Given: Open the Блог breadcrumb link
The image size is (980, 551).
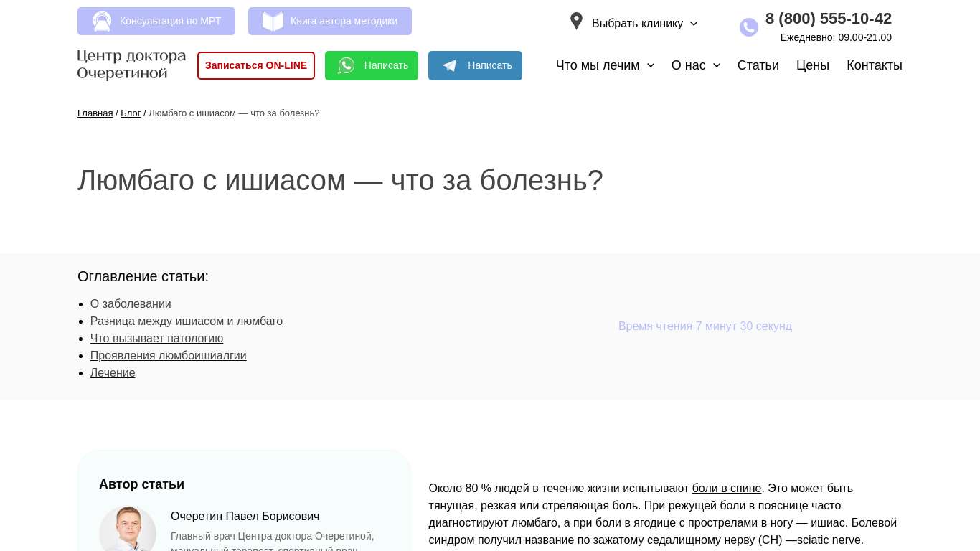Looking at the screenshot, I should coord(131,113).
